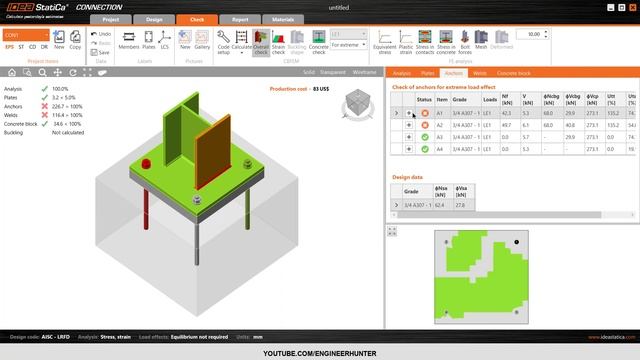The height and width of the screenshot is (360, 640).
Task: Open the LE1 load effect dropdown
Action: (x=349, y=34)
